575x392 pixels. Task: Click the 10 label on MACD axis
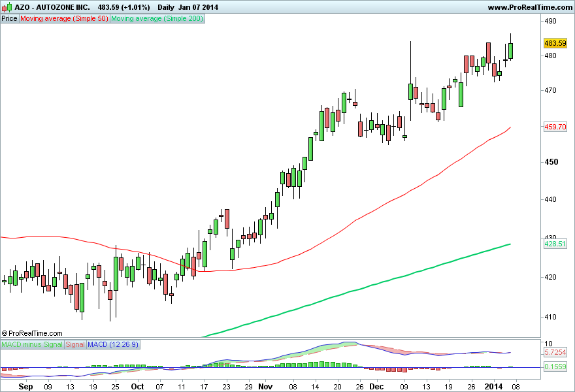tap(549, 344)
